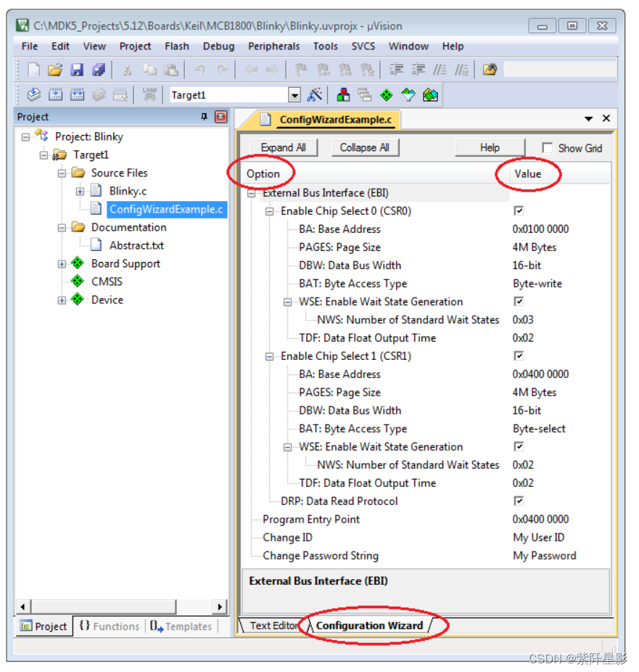The width and height of the screenshot is (639, 672).
Task: Open the Manage Run-Time Environment icon
Action: point(387,94)
